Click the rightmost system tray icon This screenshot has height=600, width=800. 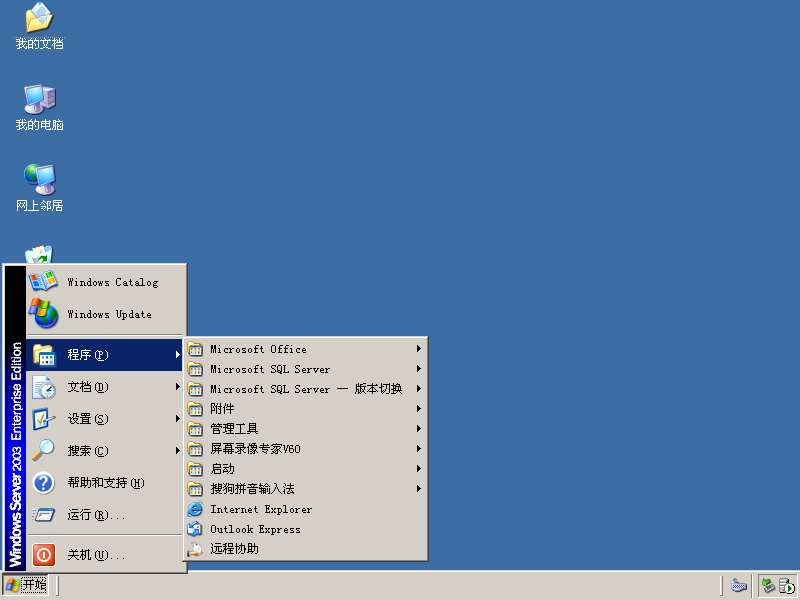[x=787, y=586]
